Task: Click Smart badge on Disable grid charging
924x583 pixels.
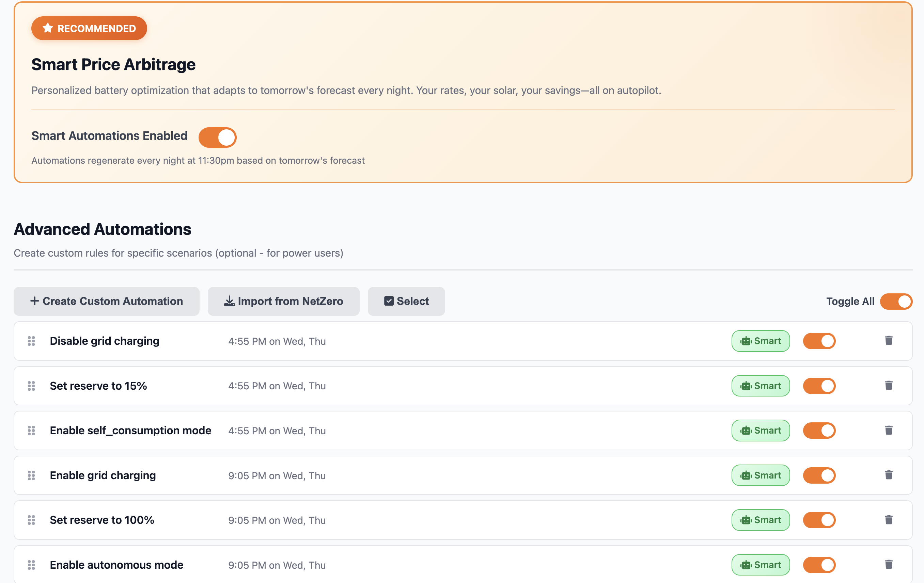Action: click(761, 341)
